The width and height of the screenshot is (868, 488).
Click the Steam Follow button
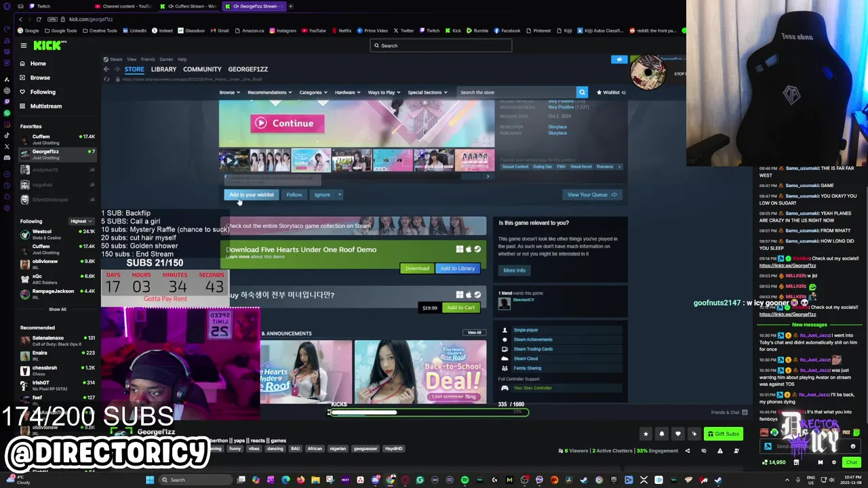pyautogui.click(x=294, y=195)
